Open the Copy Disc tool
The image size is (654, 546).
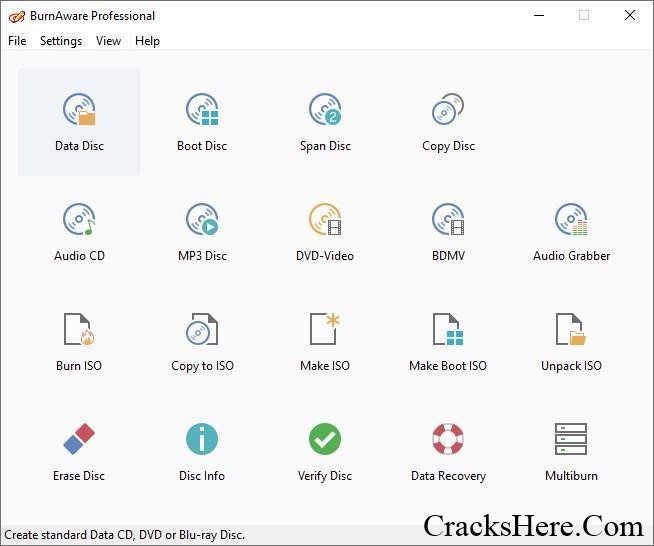click(448, 122)
